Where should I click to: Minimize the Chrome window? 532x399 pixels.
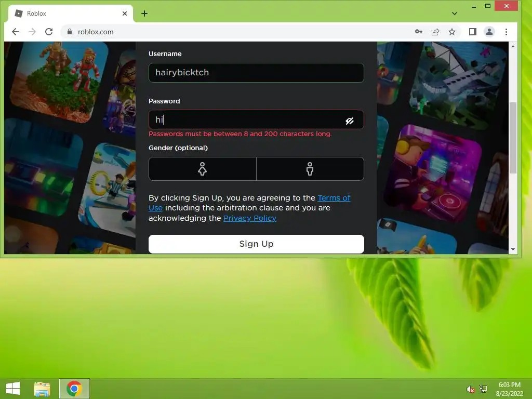(474, 6)
